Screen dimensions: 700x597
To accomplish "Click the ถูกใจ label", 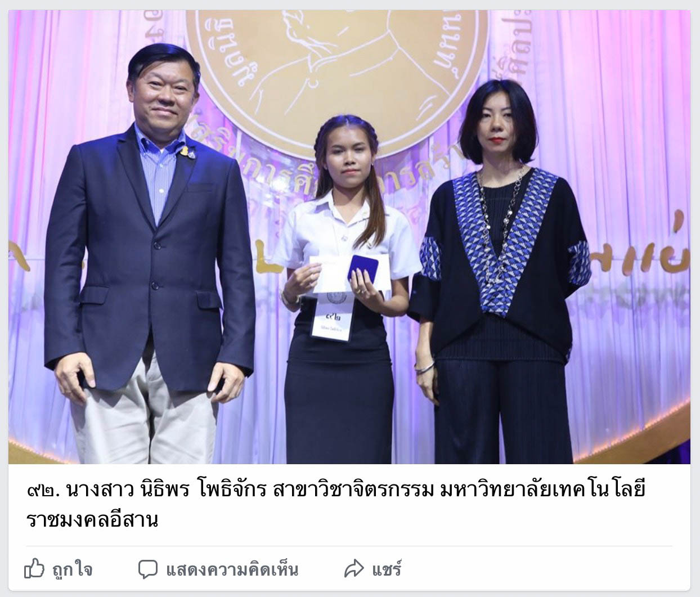I will 72,570.
